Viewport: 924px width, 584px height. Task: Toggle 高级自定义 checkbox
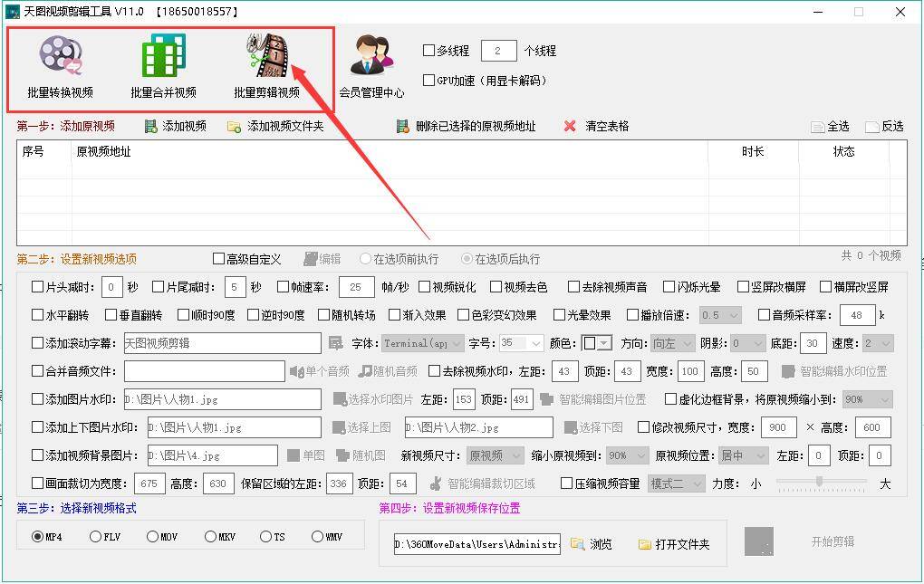[x=218, y=258]
